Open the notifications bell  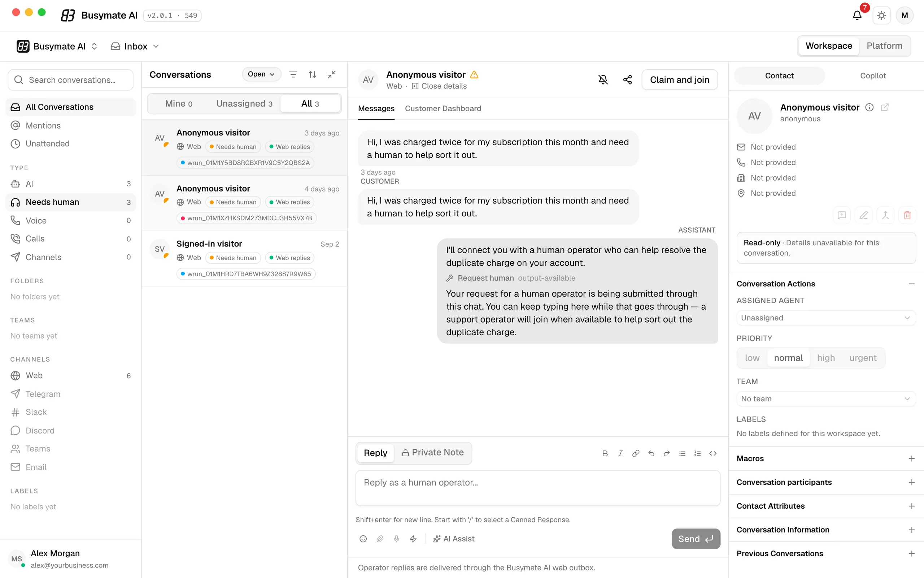pyautogui.click(x=857, y=15)
